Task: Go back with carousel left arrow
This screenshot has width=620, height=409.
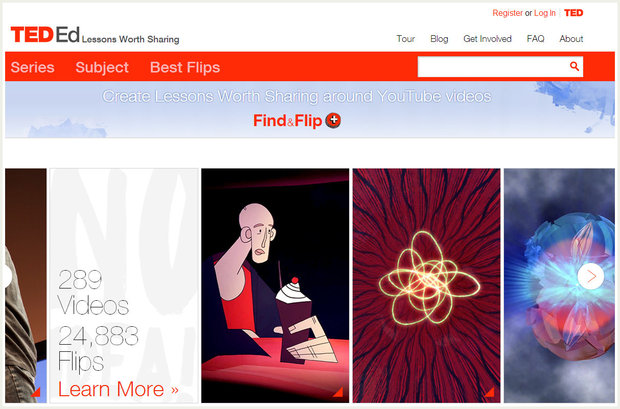Action: click(8, 276)
